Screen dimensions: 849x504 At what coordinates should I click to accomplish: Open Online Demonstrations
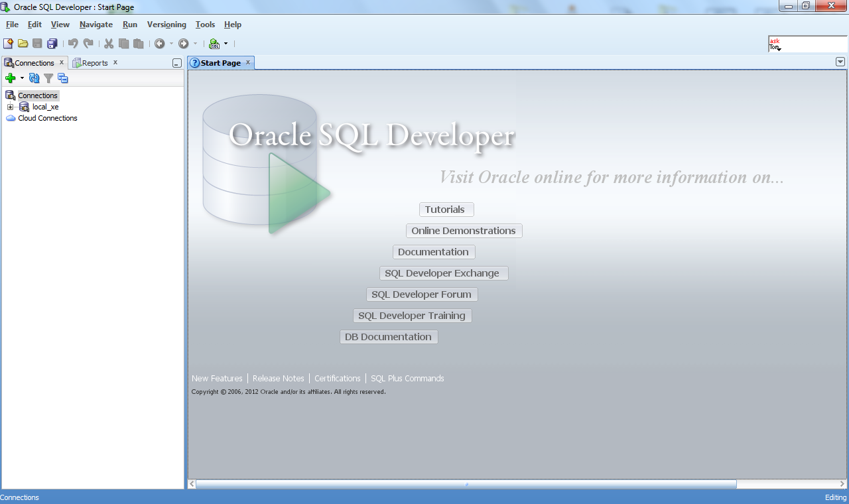tap(464, 231)
